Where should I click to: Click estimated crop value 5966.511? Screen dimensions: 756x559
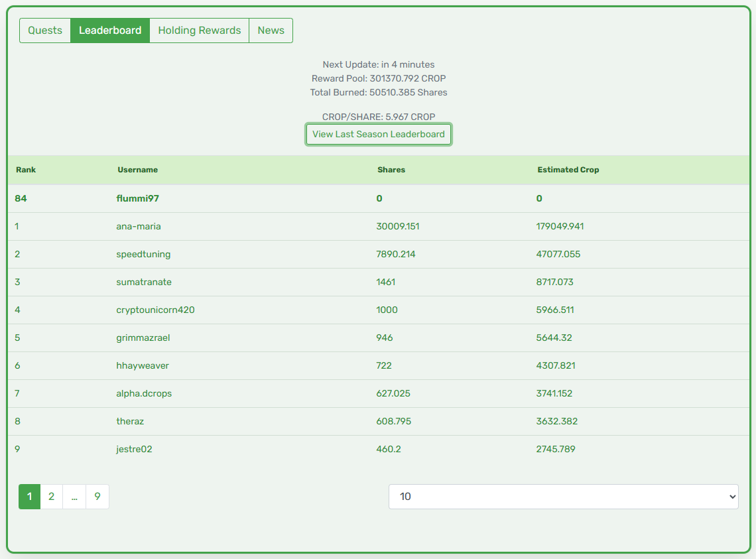pos(555,310)
